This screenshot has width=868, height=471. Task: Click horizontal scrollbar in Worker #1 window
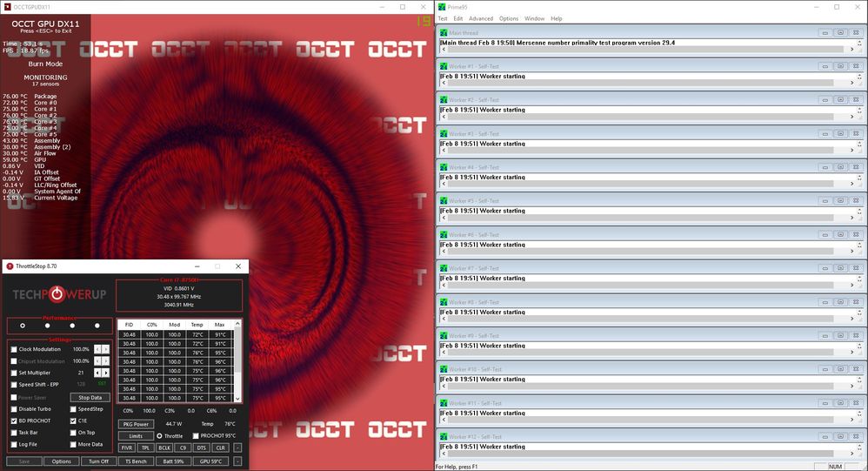pos(640,83)
